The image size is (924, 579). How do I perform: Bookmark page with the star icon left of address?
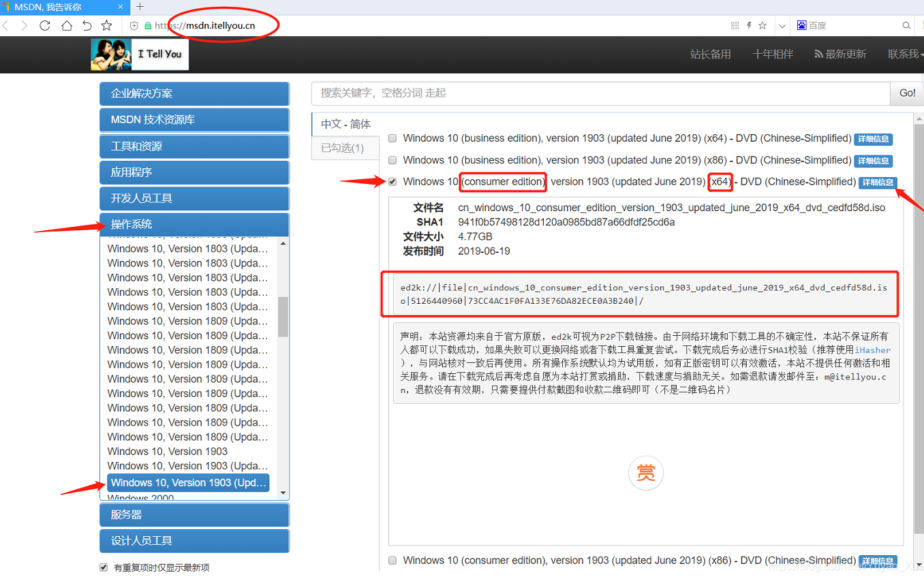[106, 26]
